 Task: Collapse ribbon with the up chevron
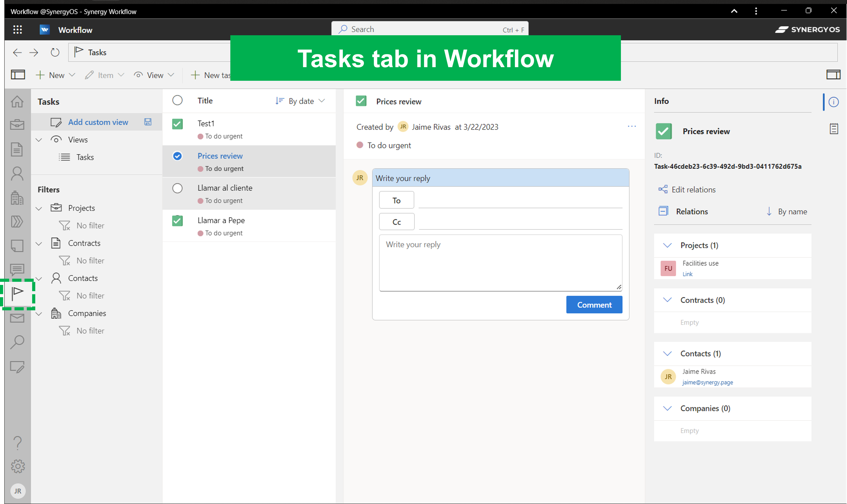coord(734,11)
